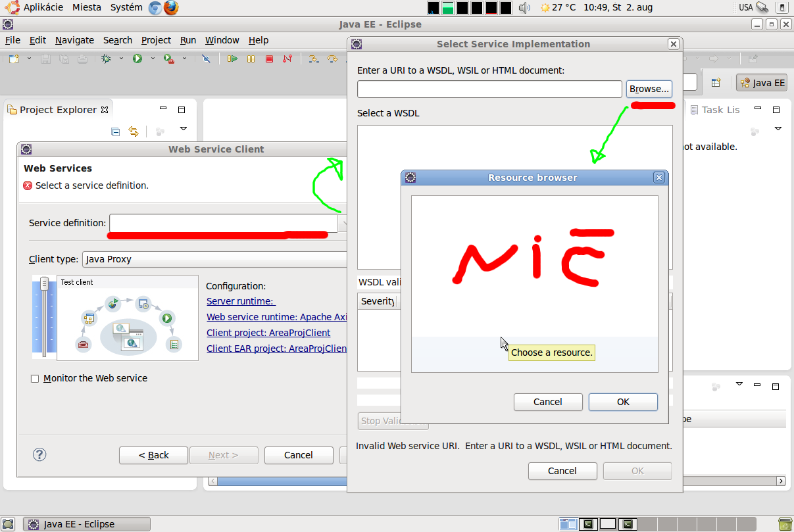Open the Client EAR project link
Screen dimensions: 794x532
pyautogui.click(x=276, y=349)
